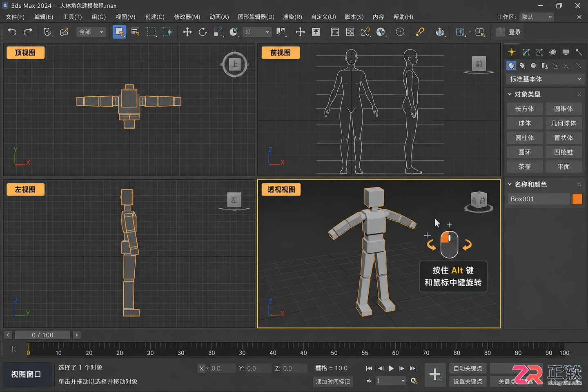588x392 pixels.
Task: Open the 文件(F) menu
Action: 15,17
